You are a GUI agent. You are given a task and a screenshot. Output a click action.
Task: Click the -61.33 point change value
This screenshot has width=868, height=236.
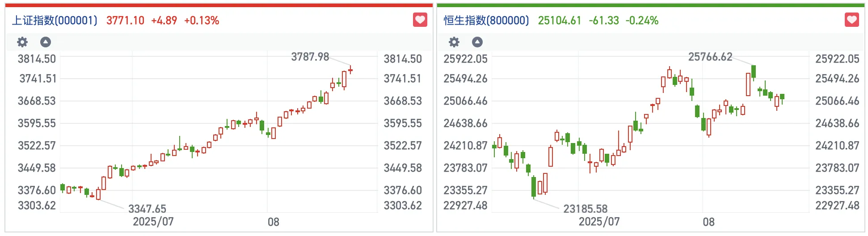pos(604,21)
